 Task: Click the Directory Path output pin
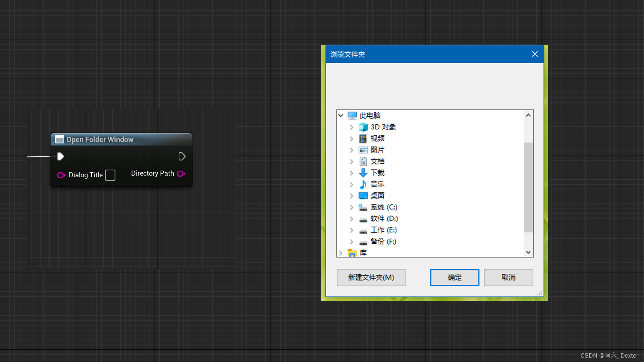(181, 174)
